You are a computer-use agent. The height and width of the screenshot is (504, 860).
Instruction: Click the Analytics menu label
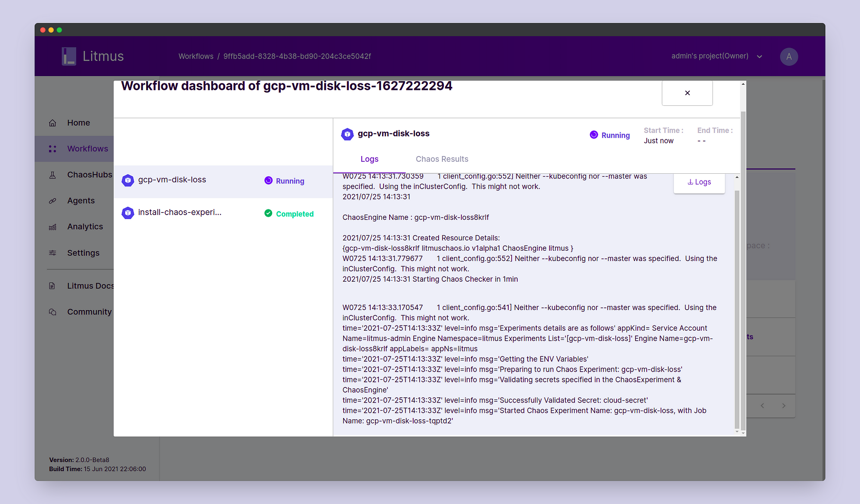(x=85, y=227)
